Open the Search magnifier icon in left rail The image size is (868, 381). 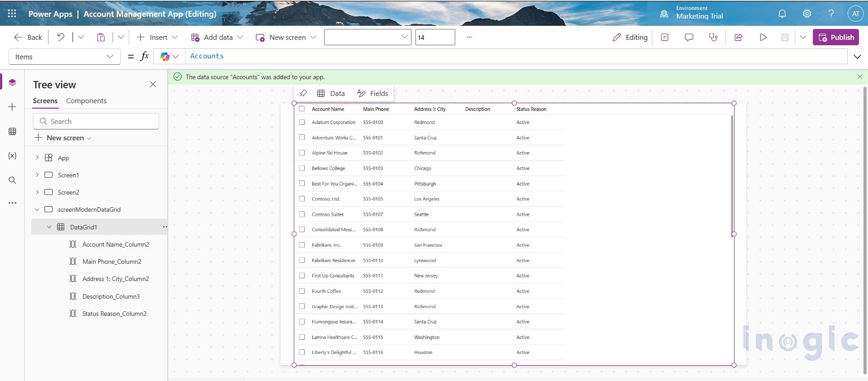[12, 180]
